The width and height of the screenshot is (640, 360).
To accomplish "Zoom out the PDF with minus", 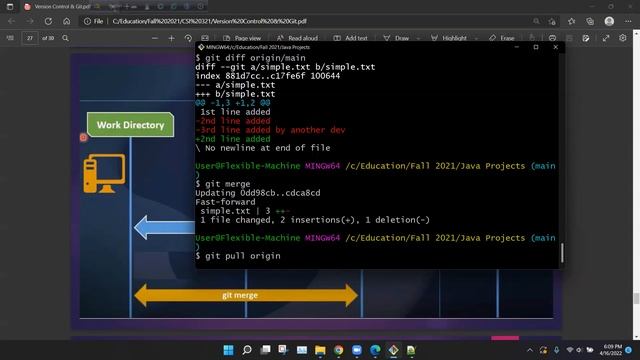I will 155,38.
